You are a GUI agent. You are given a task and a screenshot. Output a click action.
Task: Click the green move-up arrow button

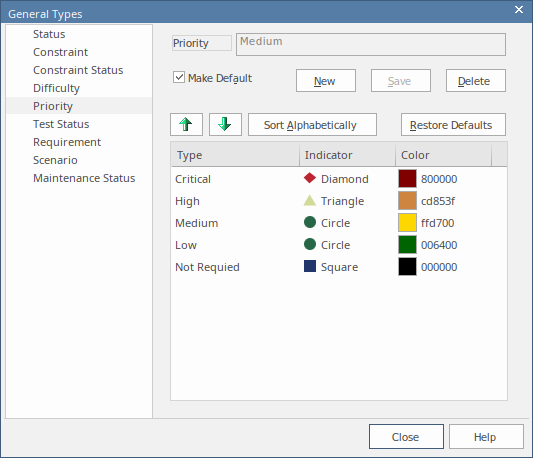186,124
